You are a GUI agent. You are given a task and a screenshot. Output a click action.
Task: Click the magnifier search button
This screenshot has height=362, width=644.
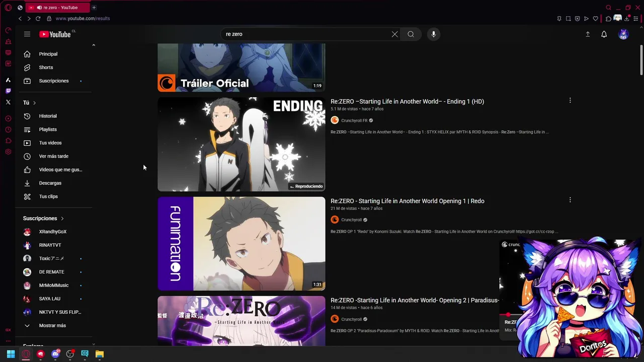411,34
